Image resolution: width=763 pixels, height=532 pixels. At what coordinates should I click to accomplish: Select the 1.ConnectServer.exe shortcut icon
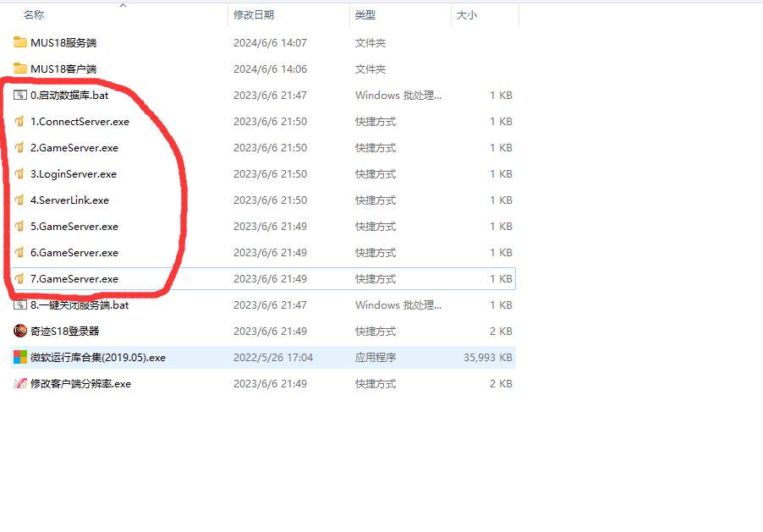click(x=20, y=121)
